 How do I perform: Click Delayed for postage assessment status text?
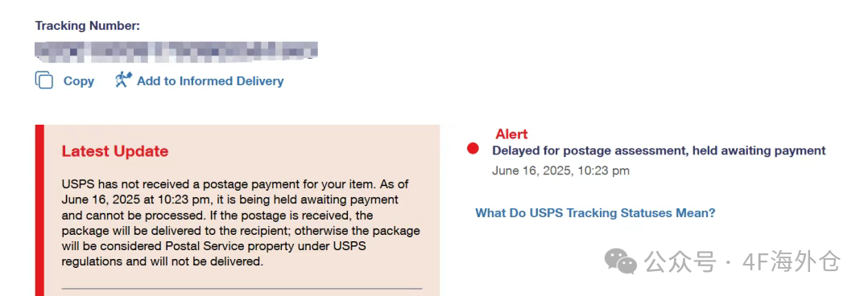[x=659, y=150]
